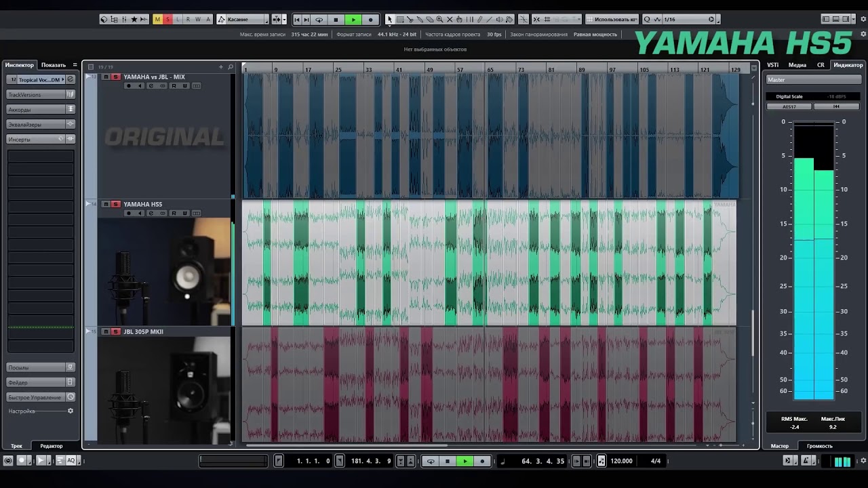Open the grid type dropdown Использовать
This screenshot has height=488, width=868.
pos(612,20)
